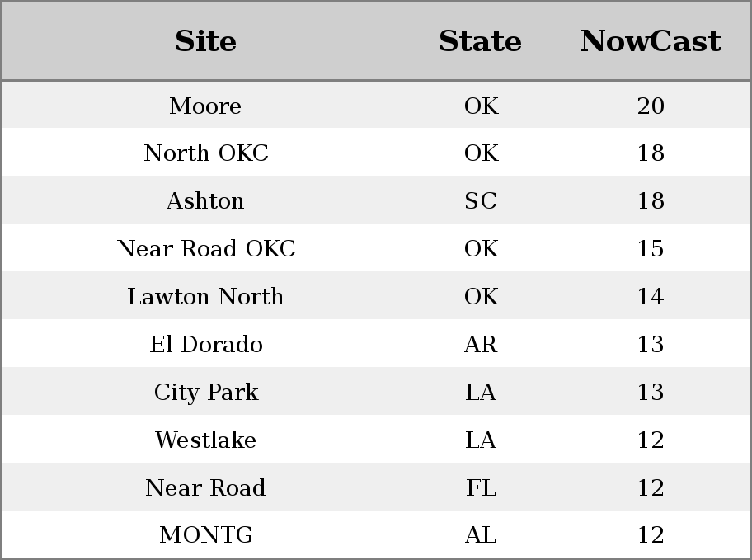Image resolution: width=752 pixels, height=560 pixels.
Task: Click the City Park site name
Action: tap(206, 393)
